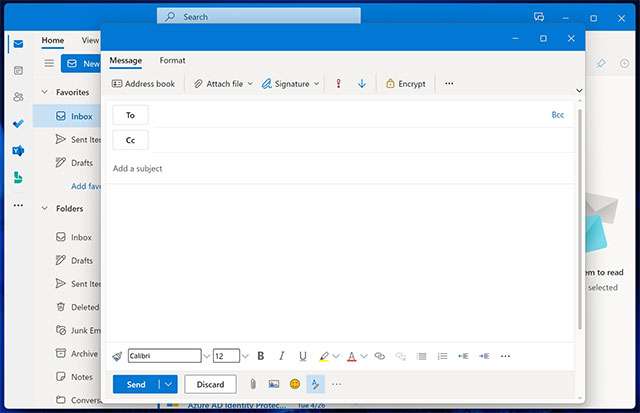Open the Send options dropdown arrow
The width and height of the screenshot is (640, 413).
[168, 384]
